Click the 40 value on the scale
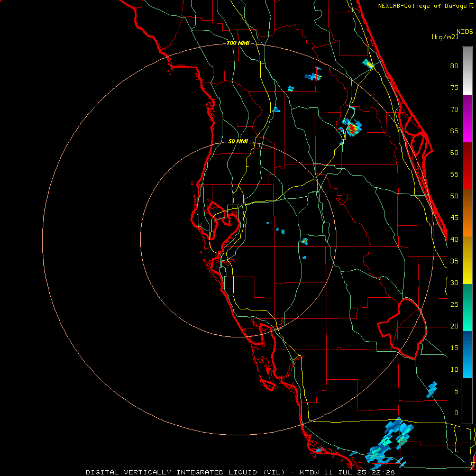This screenshot has width=476, height=476. pyautogui.click(x=454, y=240)
